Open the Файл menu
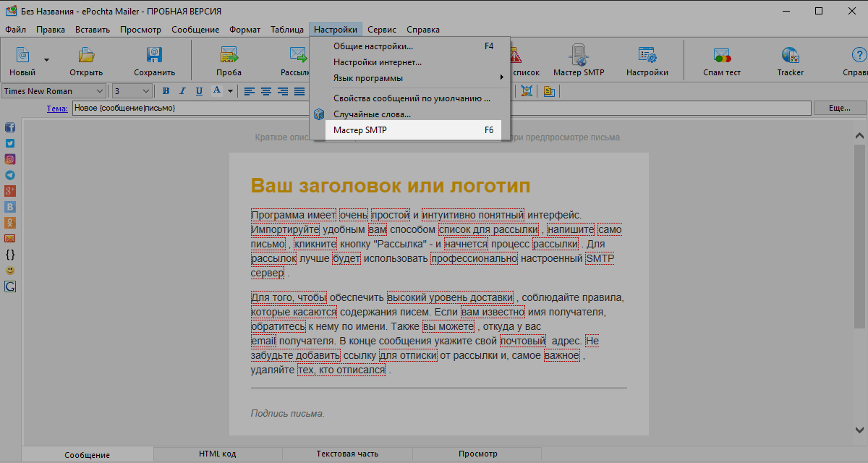This screenshot has width=868, height=463. click(x=15, y=30)
